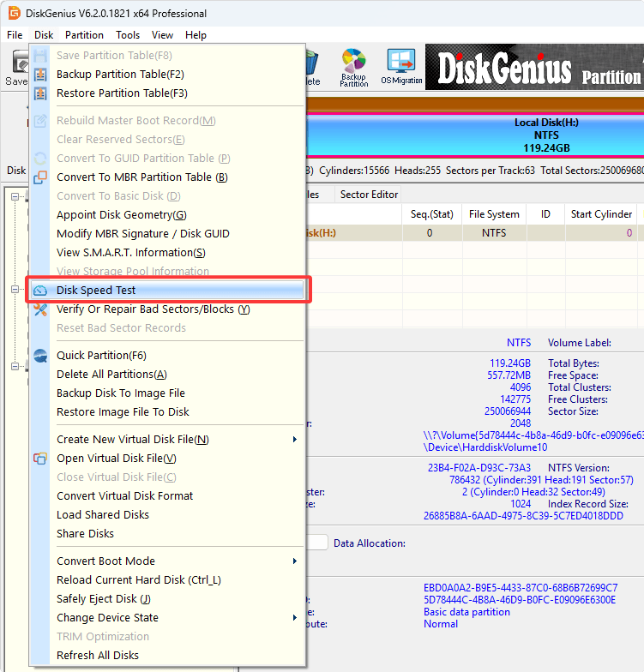This screenshot has width=644, height=672.
Task: Switch to the Sector Editor tab
Action: point(369,195)
